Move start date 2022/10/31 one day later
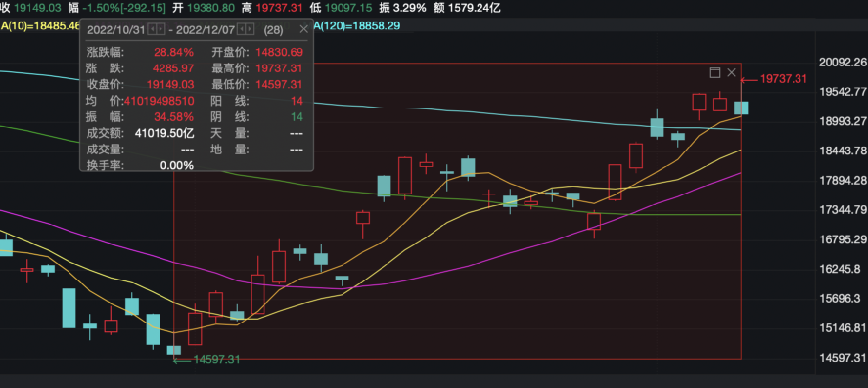 (160, 29)
